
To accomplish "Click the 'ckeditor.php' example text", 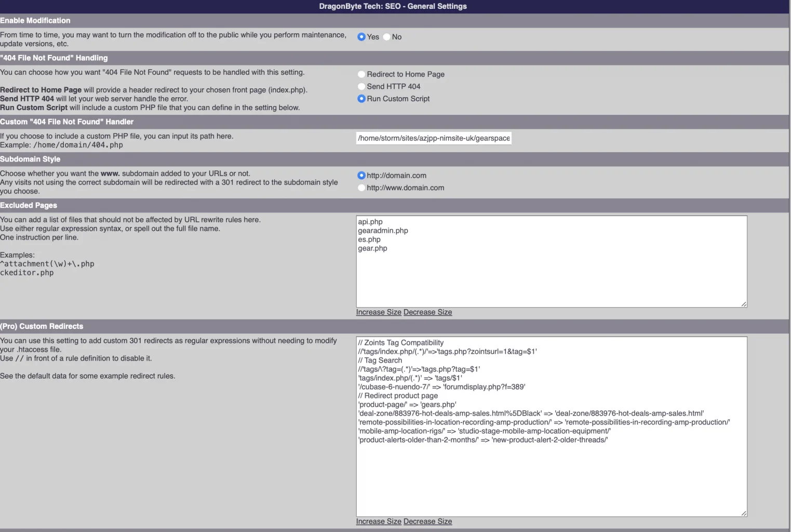I will 27,273.
